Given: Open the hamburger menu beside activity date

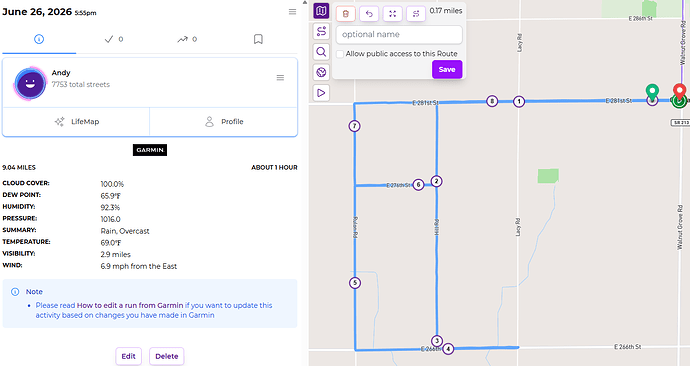Looking at the screenshot, I should tap(292, 12).
